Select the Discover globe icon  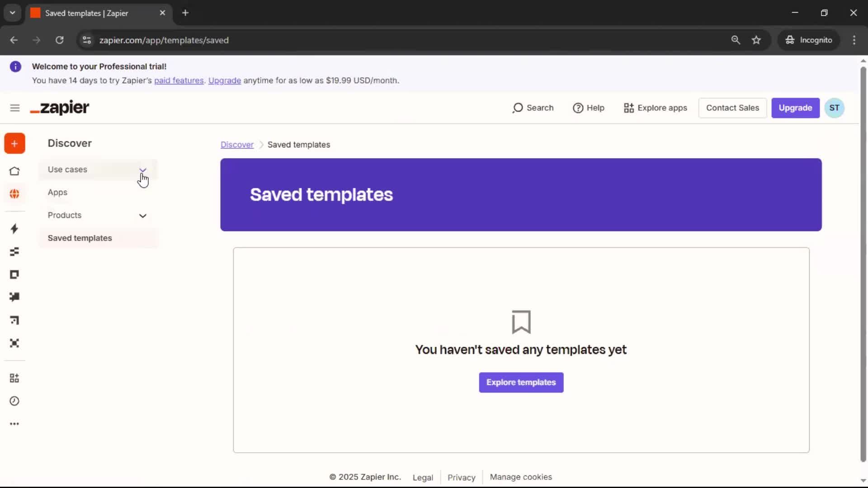point(14,194)
